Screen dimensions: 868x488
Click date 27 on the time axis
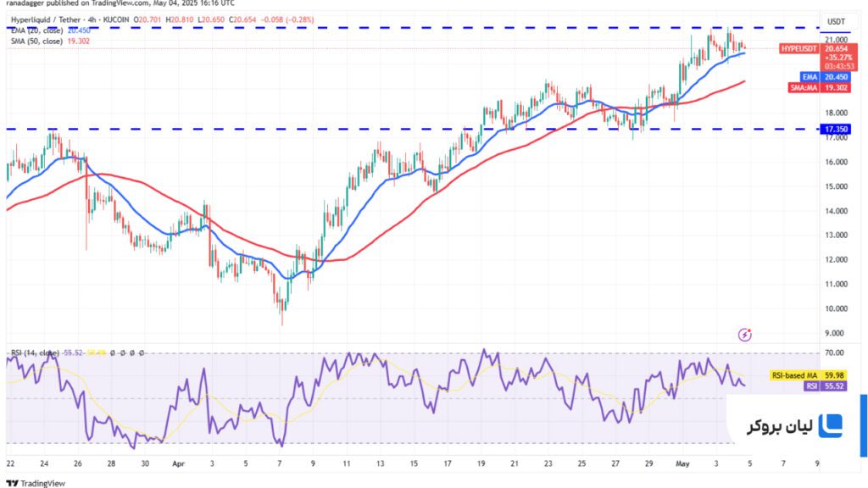tap(615, 463)
